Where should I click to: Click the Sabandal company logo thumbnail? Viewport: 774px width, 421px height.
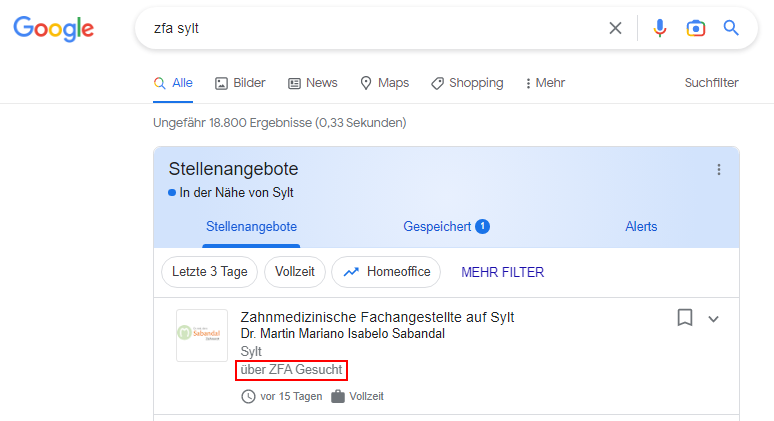[202, 335]
